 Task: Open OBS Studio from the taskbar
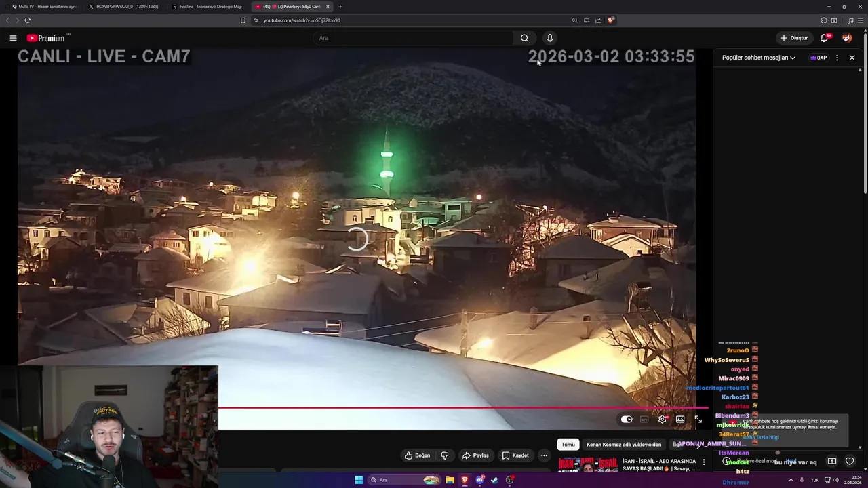[509, 480]
